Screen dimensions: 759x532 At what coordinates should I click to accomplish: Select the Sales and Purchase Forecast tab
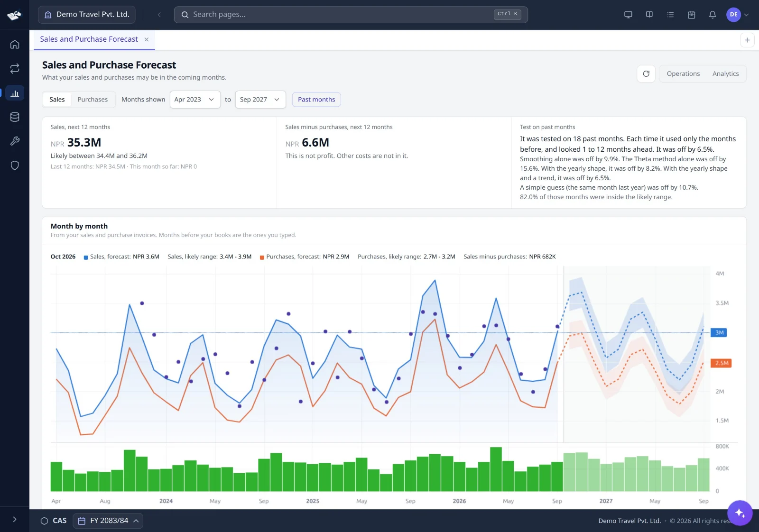coord(89,39)
